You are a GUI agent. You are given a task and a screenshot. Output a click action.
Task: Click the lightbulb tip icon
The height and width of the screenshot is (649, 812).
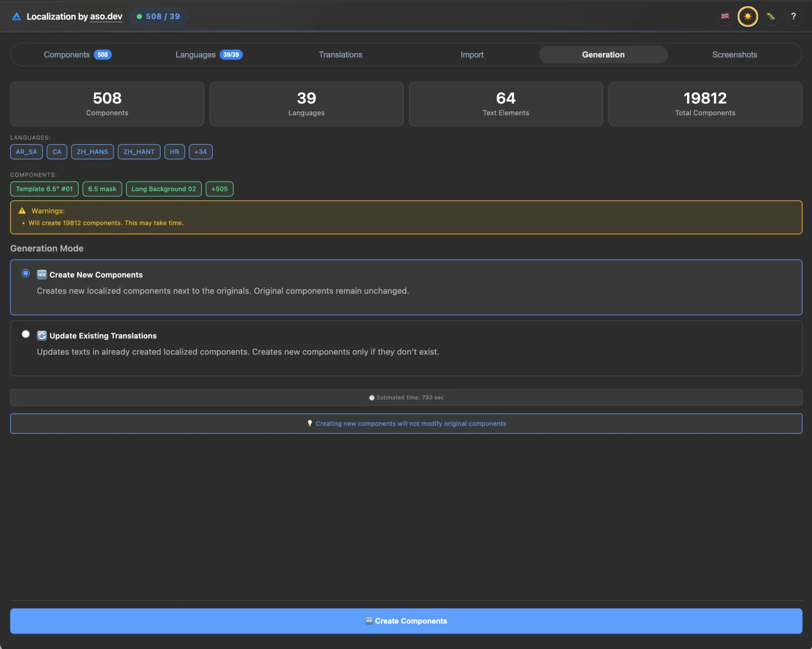tap(310, 423)
